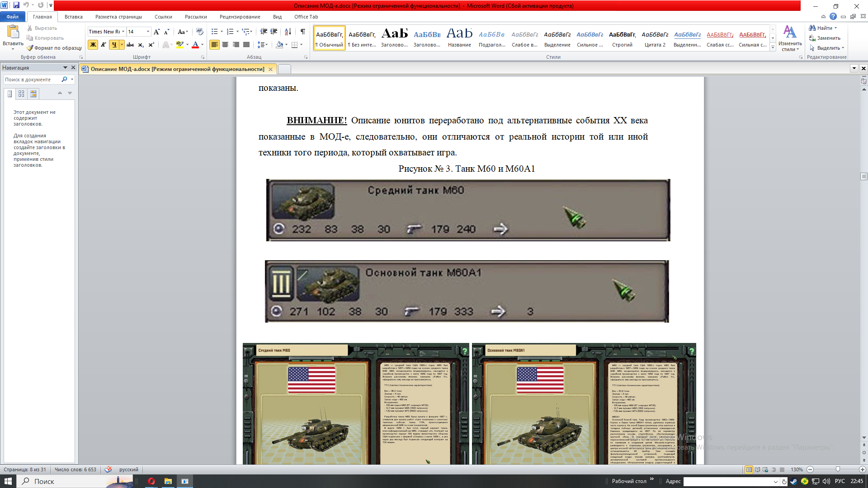Click the Shrink Font icon
Viewport: 868px width, 488px height.
[x=166, y=32]
